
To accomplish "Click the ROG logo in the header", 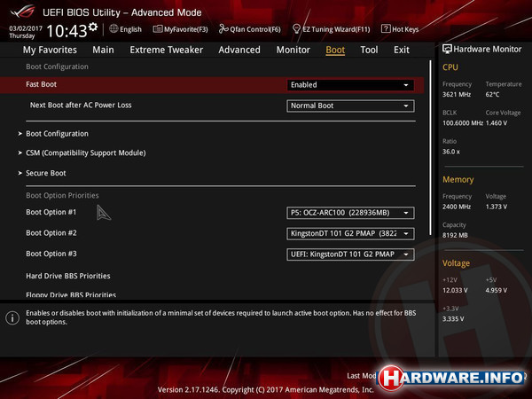I will point(22,12).
